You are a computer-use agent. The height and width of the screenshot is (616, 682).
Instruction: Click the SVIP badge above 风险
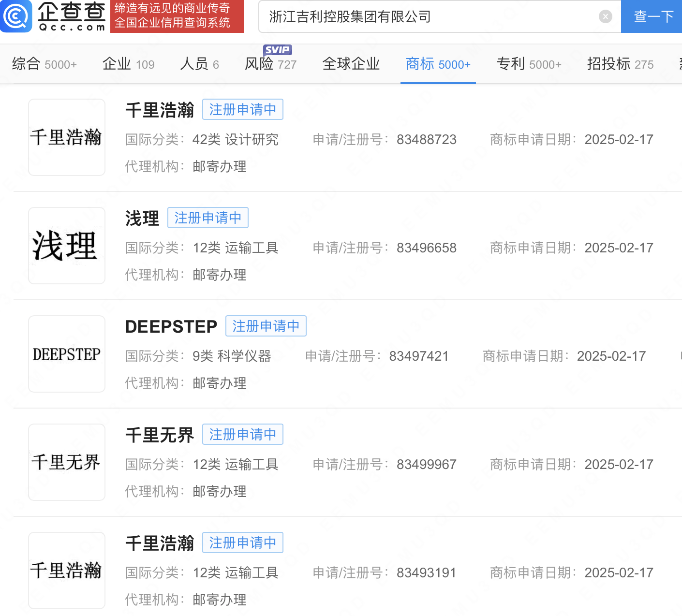pyautogui.click(x=277, y=50)
